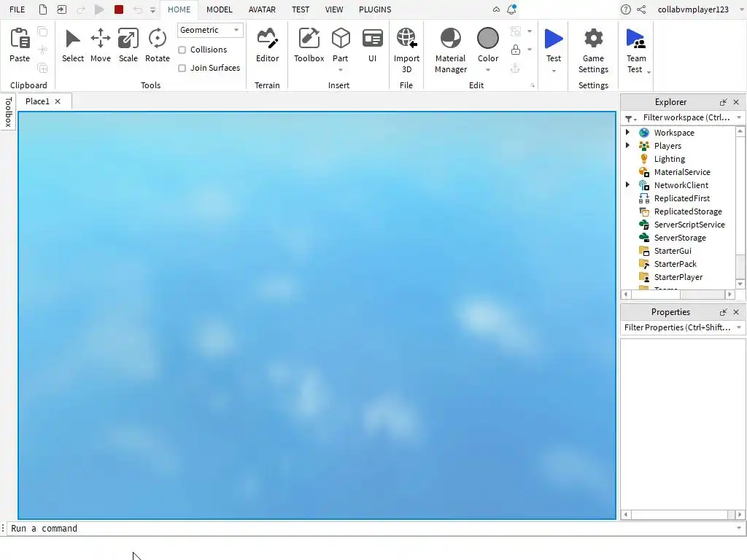Switch to the TEST ribbon tab
This screenshot has height=560, width=747.
point(300,9)
